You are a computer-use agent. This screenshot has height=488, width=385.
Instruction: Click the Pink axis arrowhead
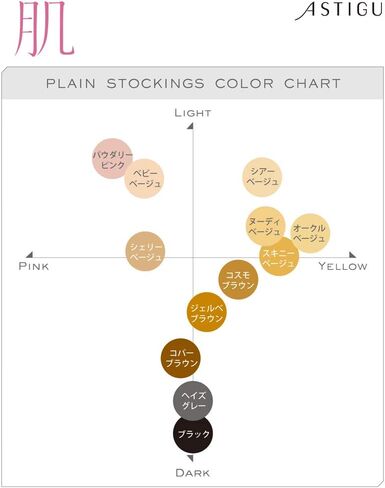pos(30,255)
